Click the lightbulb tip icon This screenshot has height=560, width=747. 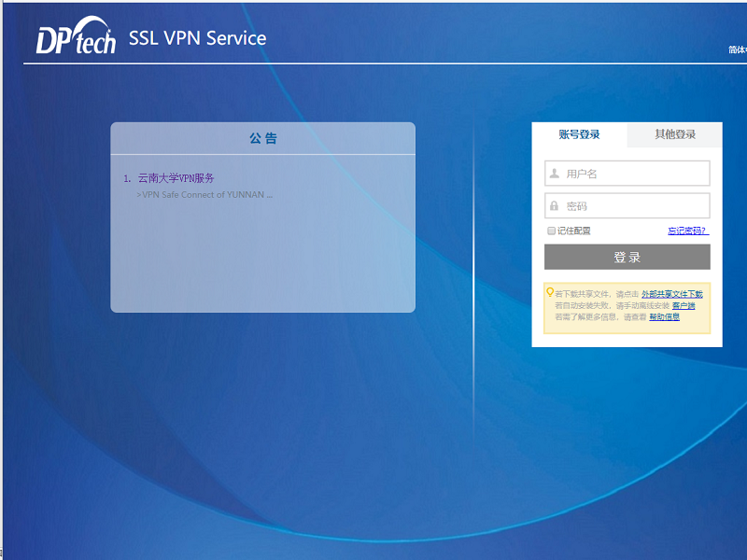point(550,292)
